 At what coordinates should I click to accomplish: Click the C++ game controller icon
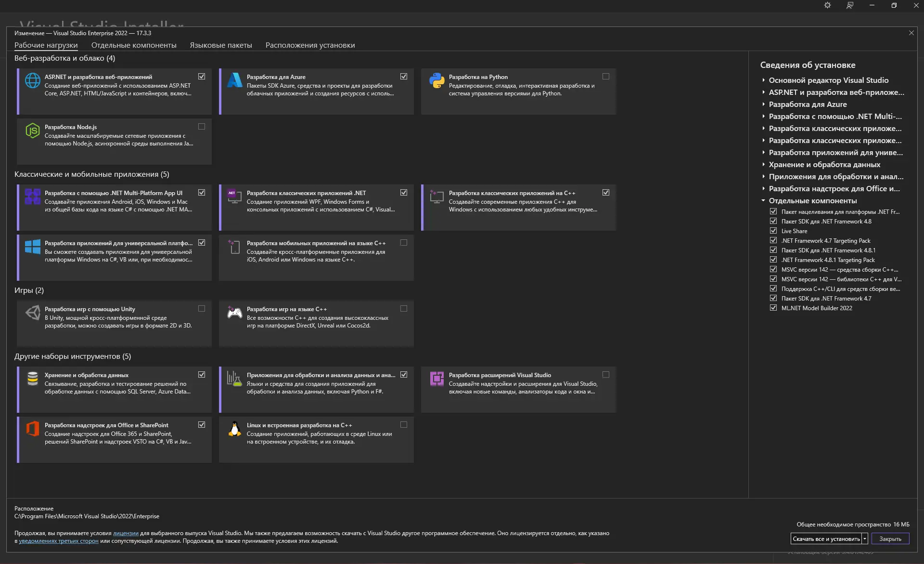pos(234,313)
